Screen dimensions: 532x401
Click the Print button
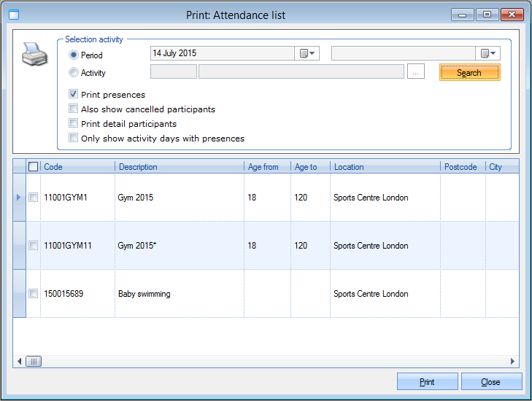point(427,382)
